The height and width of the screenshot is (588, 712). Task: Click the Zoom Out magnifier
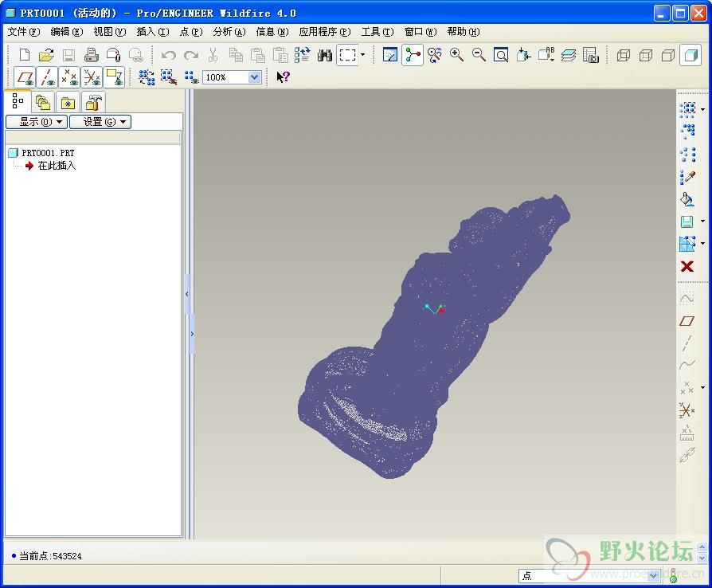click(x=479, y=55)
